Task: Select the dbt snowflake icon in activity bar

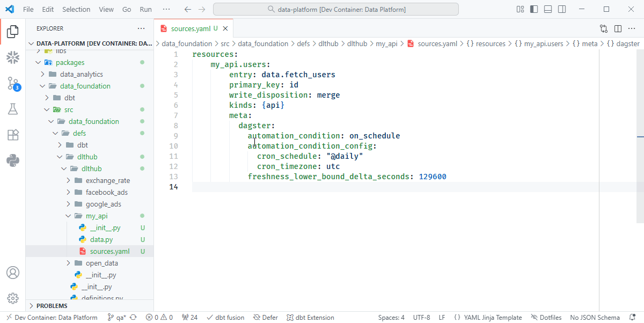Action: point(13,58)
